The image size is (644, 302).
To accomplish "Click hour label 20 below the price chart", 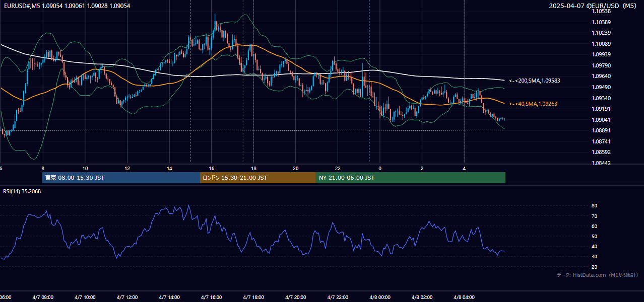I will [296, 168].
